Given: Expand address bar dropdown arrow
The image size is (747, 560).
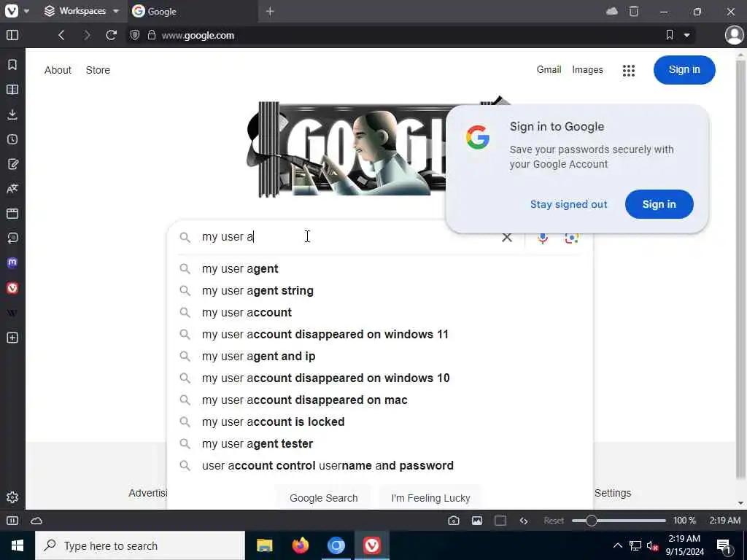Looking at the screenshot, I should point(686,35).
